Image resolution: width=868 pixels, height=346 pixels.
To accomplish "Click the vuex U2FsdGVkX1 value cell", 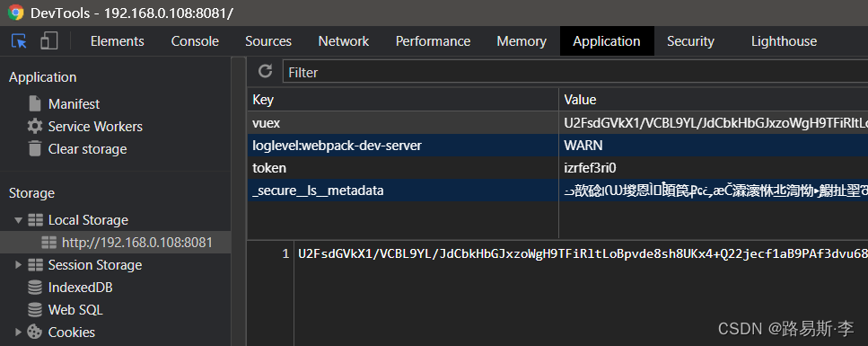I will 713,122.
